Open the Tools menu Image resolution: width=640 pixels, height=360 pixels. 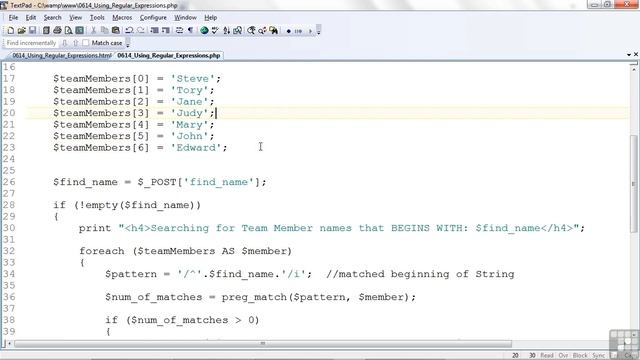tap(97, 18)
